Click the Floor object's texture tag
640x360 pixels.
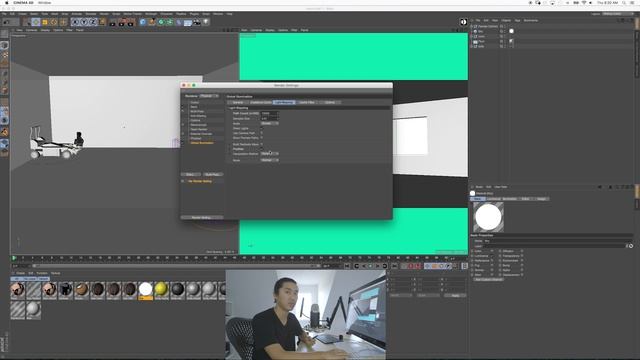point(511,41)
